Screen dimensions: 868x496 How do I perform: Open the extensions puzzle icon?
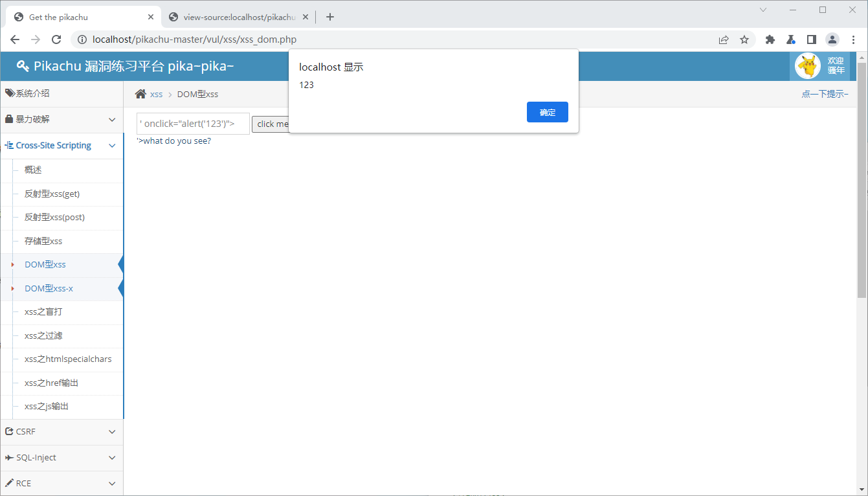[770, 39]
